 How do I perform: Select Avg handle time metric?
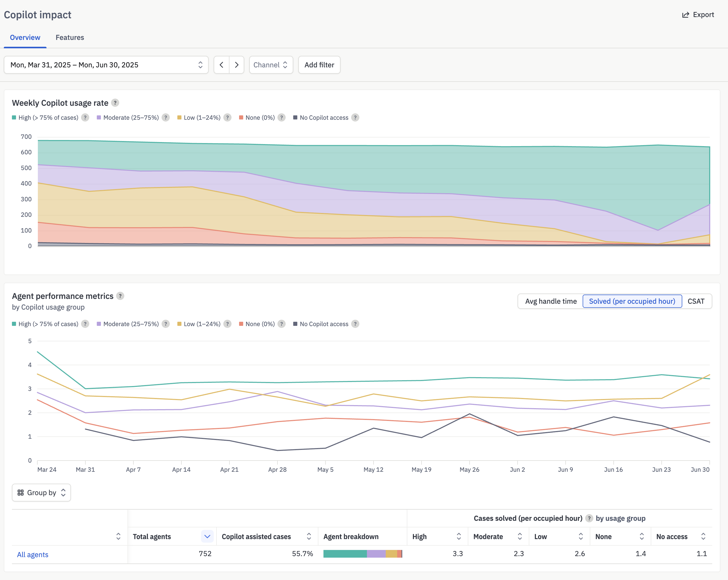pos(551,301)
